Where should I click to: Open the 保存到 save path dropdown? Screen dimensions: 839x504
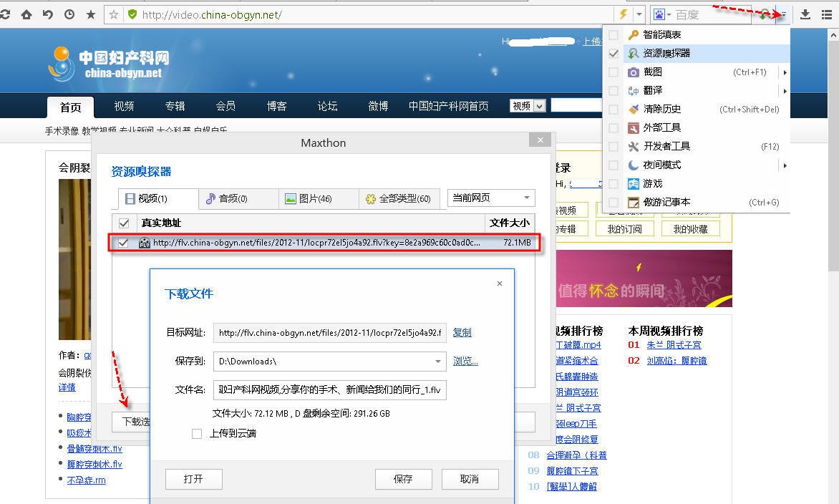coord(439,361)
